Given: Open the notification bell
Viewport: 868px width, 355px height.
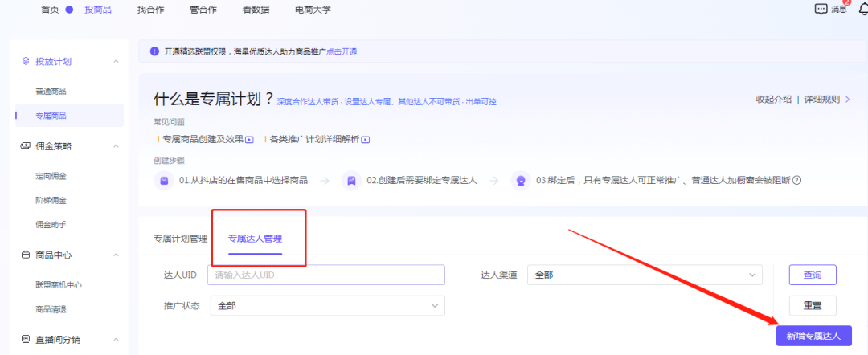Looking at the screenshot, I should [x=863, y=10].
